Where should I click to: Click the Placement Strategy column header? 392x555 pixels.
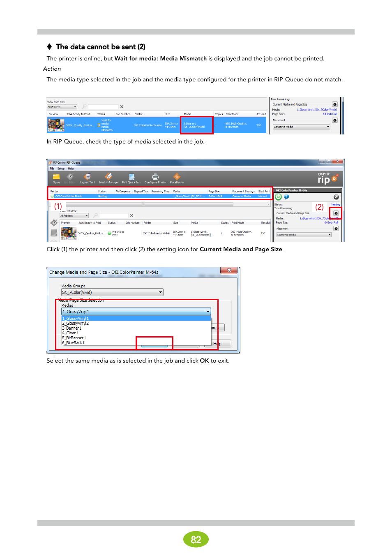pyautogui.click(x=243, y=191)
